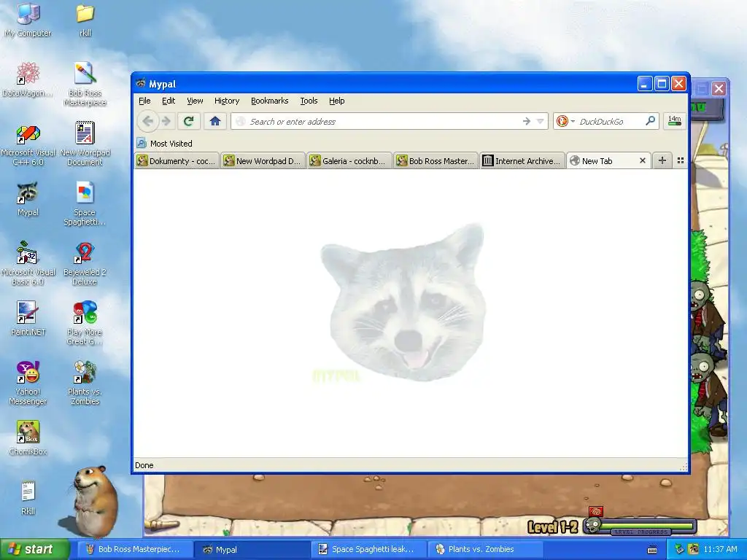This screenshot has width=747, height=560.
Task: Select the Microsoft Visual Basic 6.0 icon
Action: (28, 262)
